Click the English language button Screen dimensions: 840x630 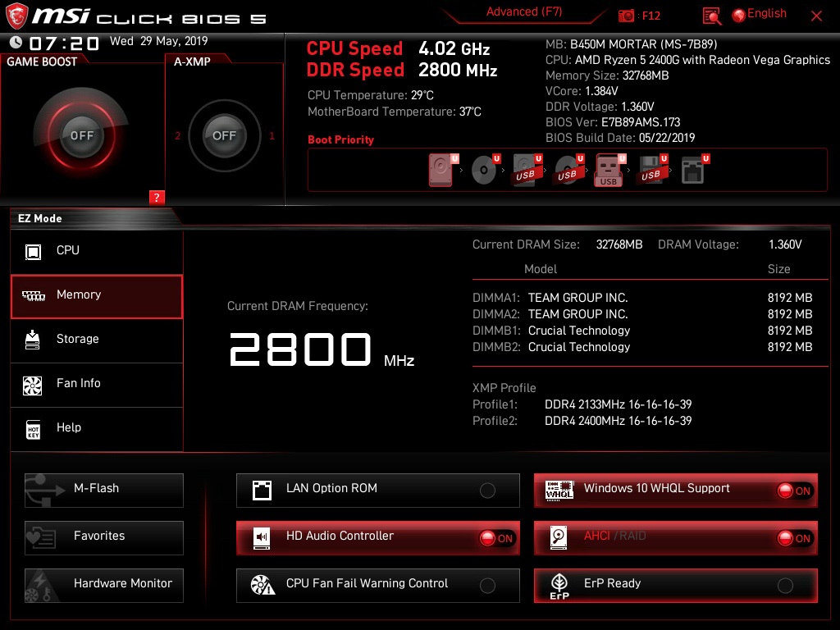click(767, 14)
